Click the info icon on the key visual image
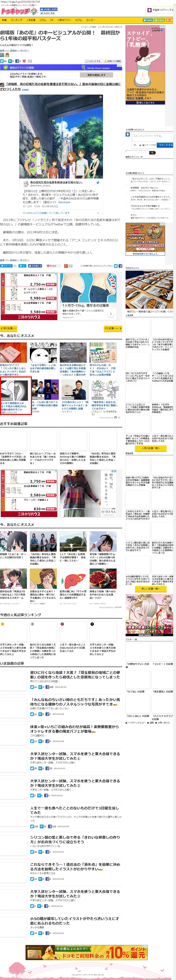Image resolution: width=176 pixels, height=980 pixels. coord(101,97)
